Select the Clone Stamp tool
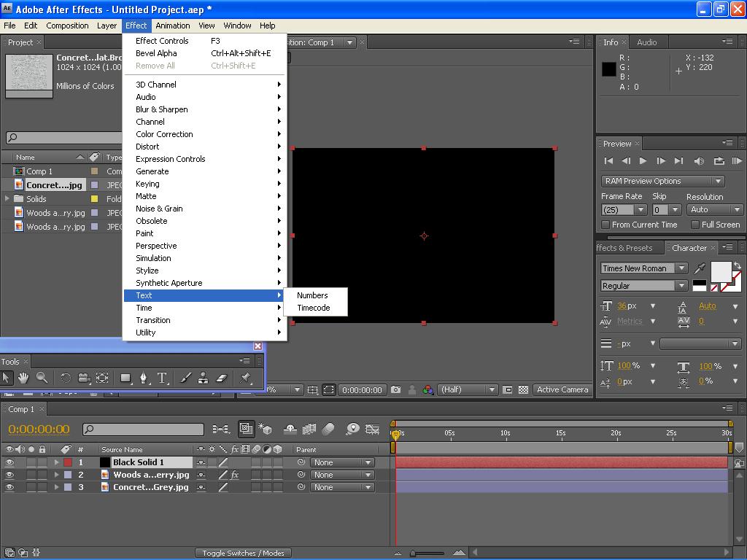This screenshot has width=747, height=560. pyautogui.click(x=204, y=378)
